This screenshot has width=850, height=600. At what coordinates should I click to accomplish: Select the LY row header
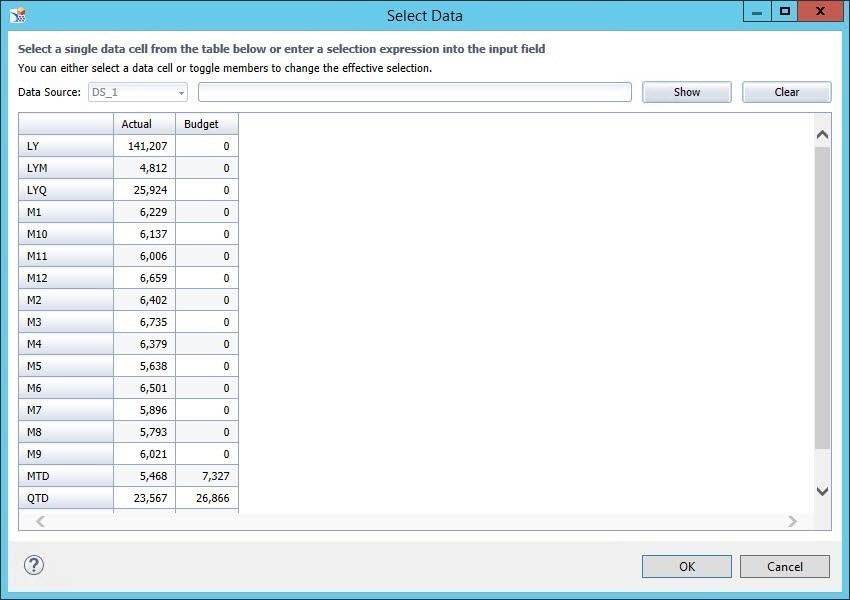(66, 146)
